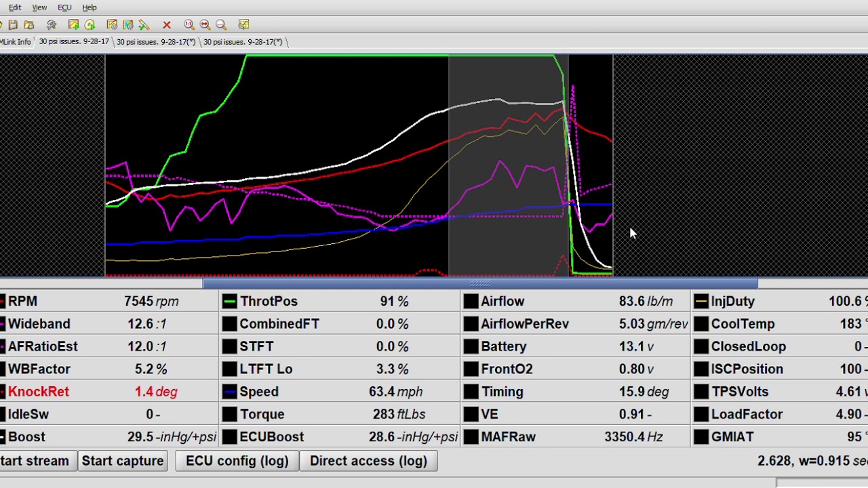Select first '30 psi issues. 9-28-17' tab
868x488 pixels.
tap(74, 41)
